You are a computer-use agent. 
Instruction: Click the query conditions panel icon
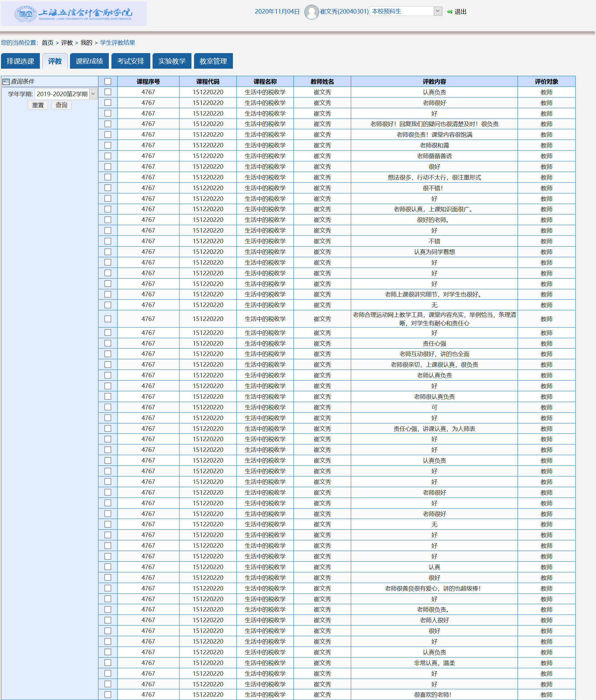click(6, 81)
